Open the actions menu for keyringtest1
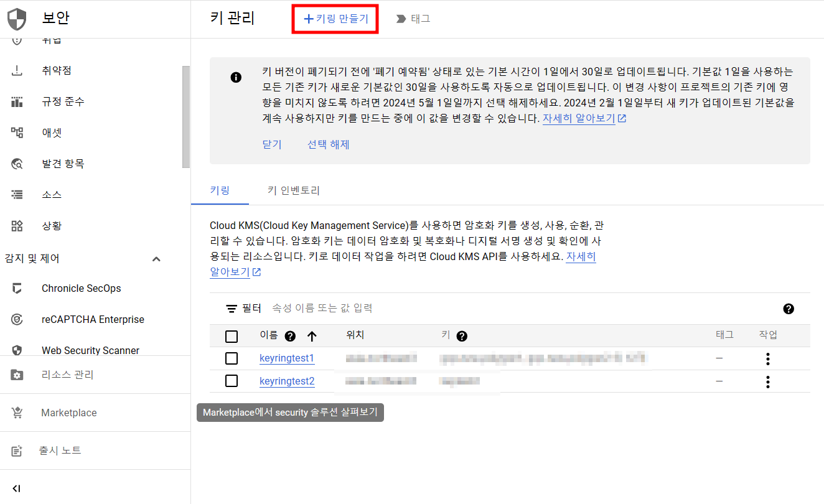Screen dimensions: 824x504 coord(768,359)
